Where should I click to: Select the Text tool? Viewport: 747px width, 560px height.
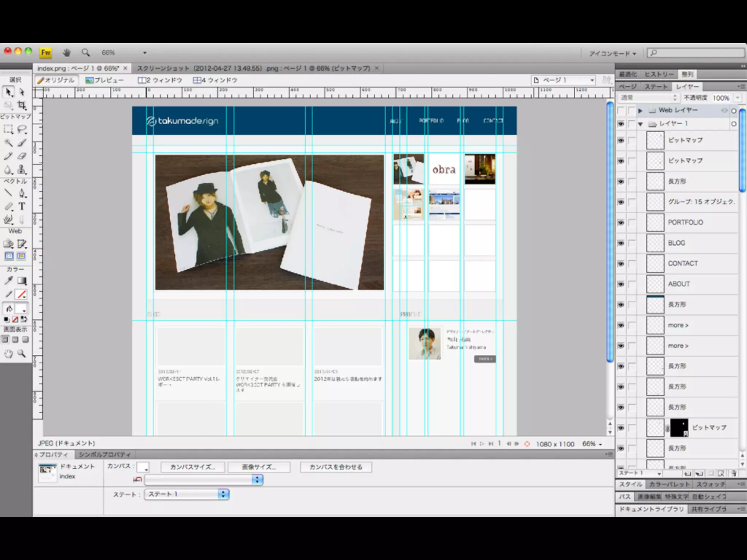click(x=22, y=206)
